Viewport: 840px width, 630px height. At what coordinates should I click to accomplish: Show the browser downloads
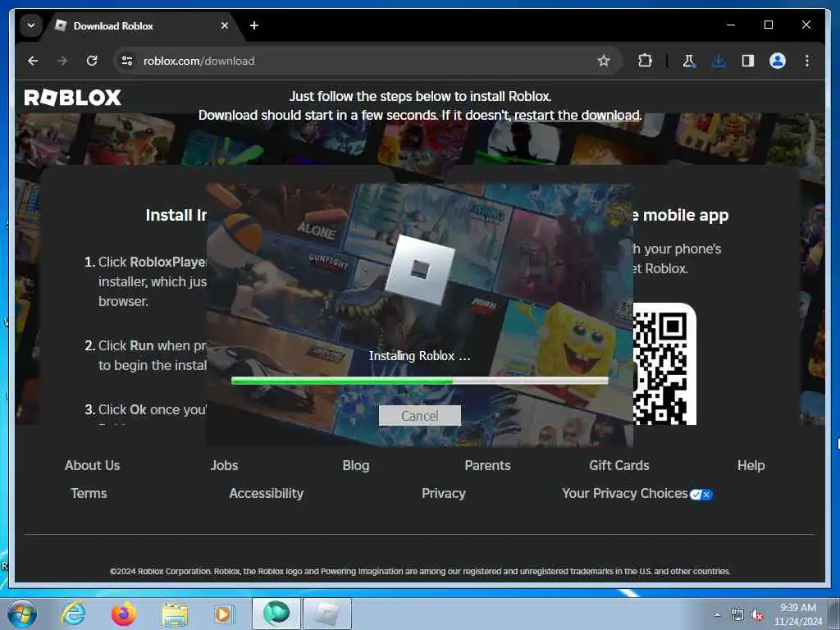click(719, 61)
